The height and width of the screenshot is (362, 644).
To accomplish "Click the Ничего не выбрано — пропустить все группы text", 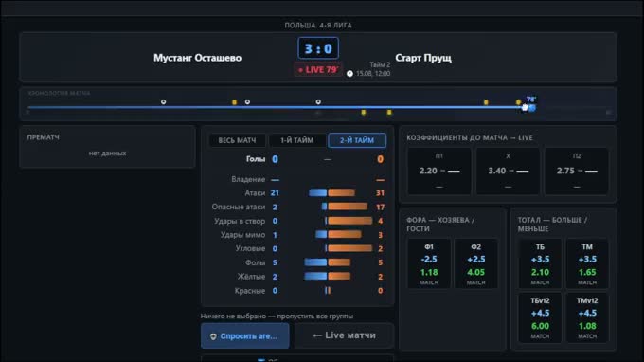I will click(x=277, y=317).
